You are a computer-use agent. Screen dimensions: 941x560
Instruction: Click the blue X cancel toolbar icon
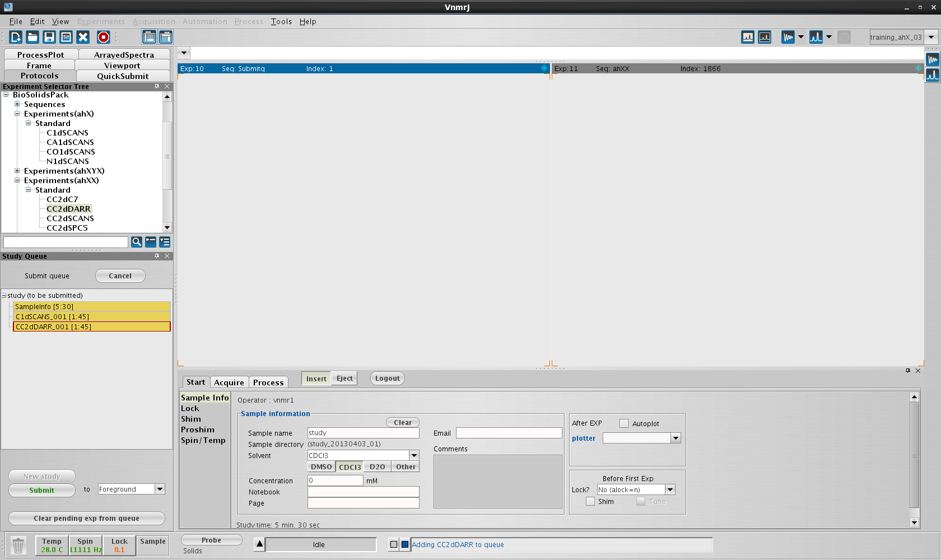click(x=83, y=37)
